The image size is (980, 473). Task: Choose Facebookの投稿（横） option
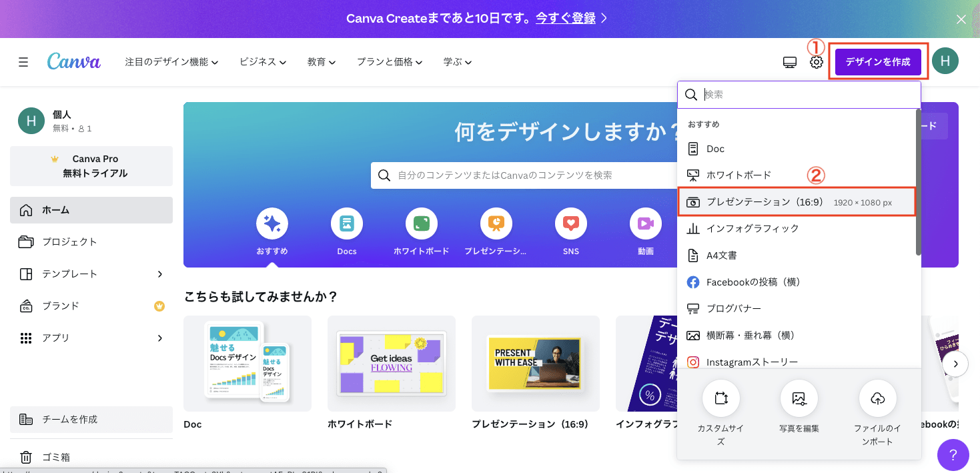(x=797, y=282)
